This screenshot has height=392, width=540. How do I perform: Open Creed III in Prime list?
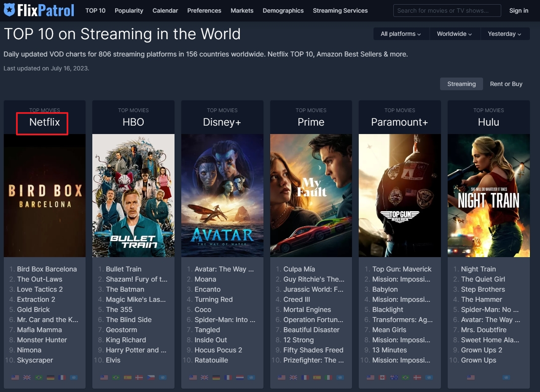(297, 299)
